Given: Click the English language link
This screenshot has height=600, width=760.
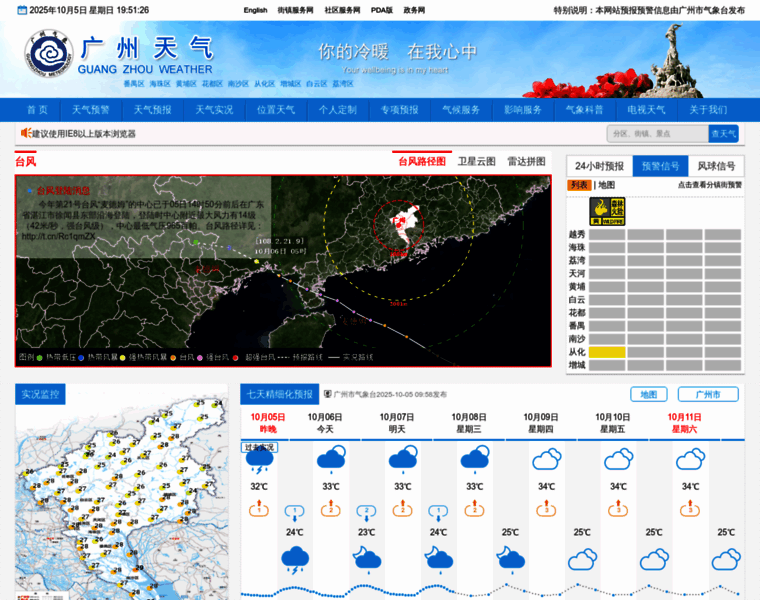Looking at the screenshot, I should point(255,10).
